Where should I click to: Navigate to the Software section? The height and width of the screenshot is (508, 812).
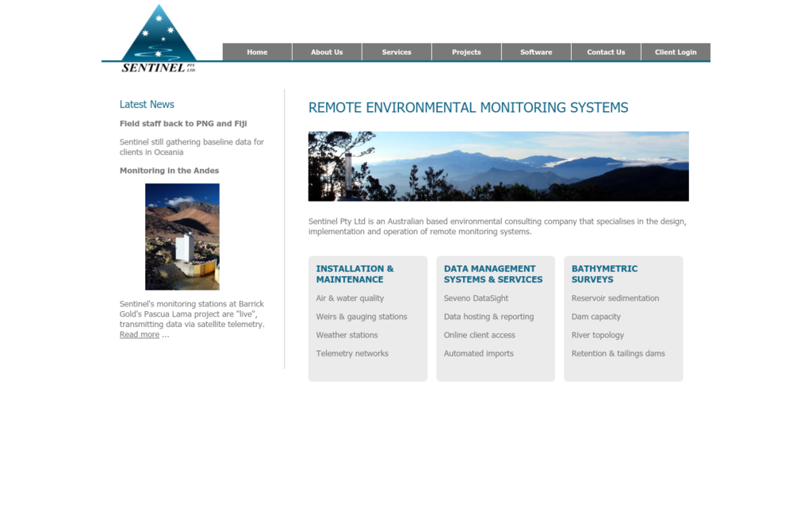(536, 52)
